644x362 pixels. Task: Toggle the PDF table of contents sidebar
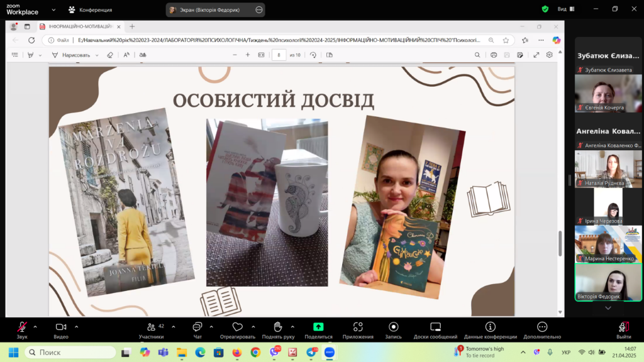pyautogui.click(x=15, y=55)
